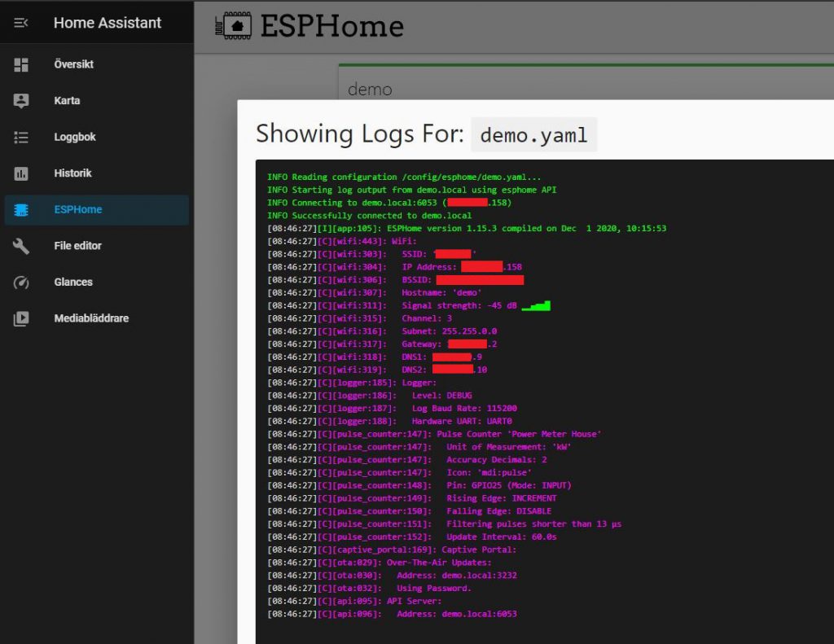Screen dimensions: 834x644
Task: Select the ESPHome sidebar entry
Action: [97, 209]
